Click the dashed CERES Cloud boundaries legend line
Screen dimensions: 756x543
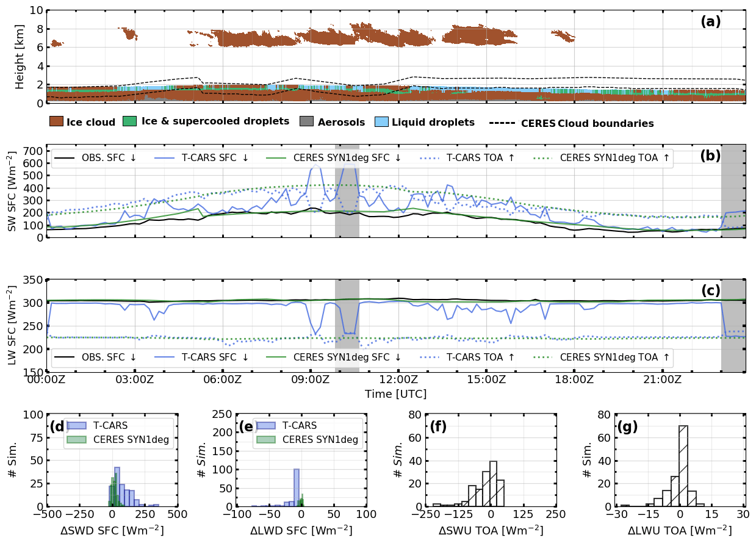click(x=502, y=123)
